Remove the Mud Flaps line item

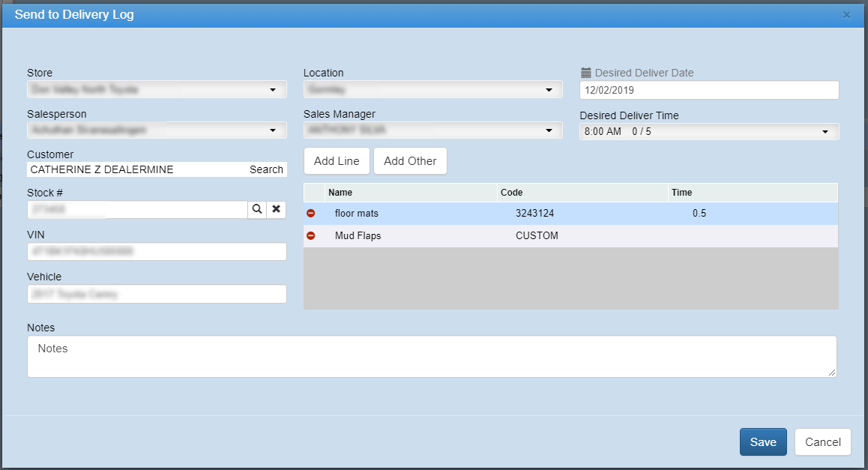pyautogui.click(x=311, y=236)
